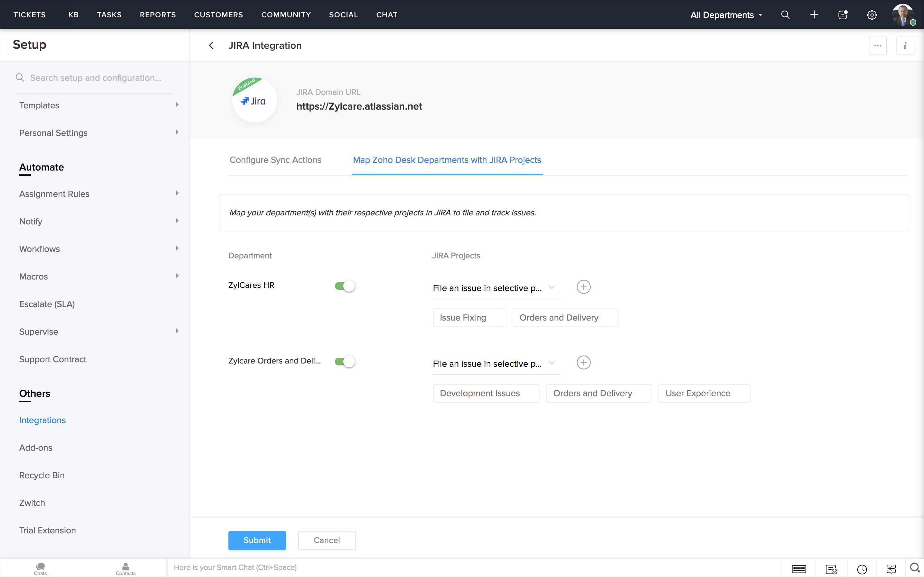
Task: Add a JIRA project for ZylCares HR
Action: pyautogui.click(x=583, y=287)
